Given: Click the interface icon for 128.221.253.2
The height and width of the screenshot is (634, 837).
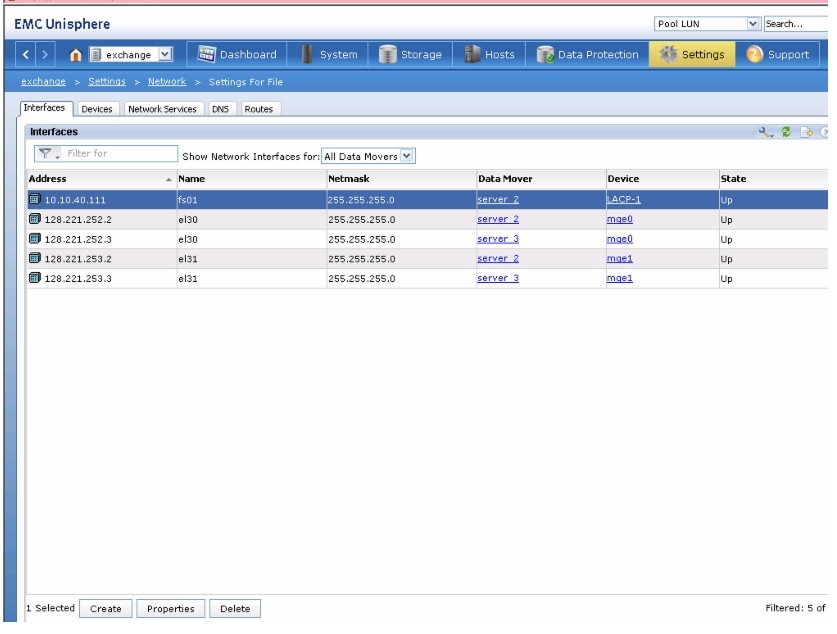Looking at the screenshot, I should [35, 258].
